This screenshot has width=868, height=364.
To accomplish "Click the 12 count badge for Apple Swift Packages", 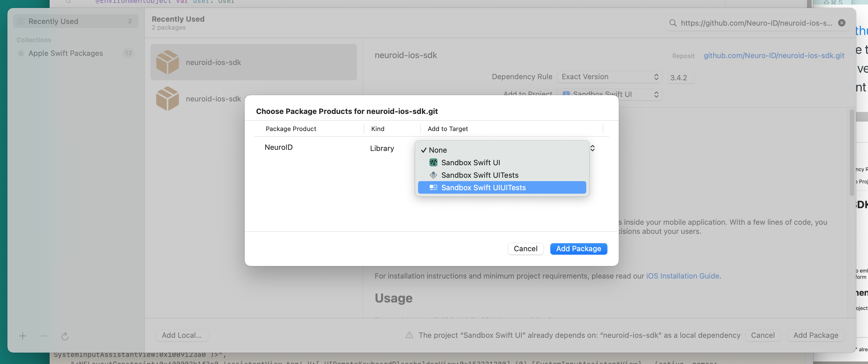I will pos(128,53).
